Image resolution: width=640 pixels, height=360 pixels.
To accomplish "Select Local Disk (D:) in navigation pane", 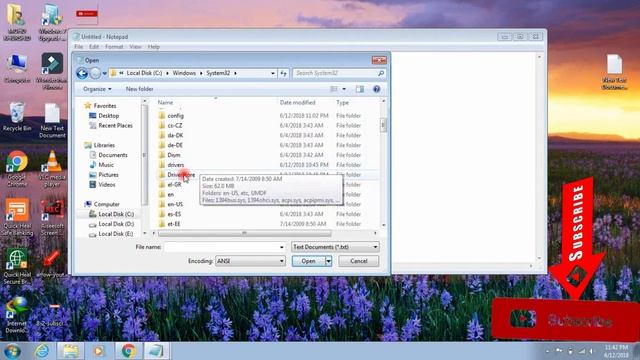I will pos(116,224).
